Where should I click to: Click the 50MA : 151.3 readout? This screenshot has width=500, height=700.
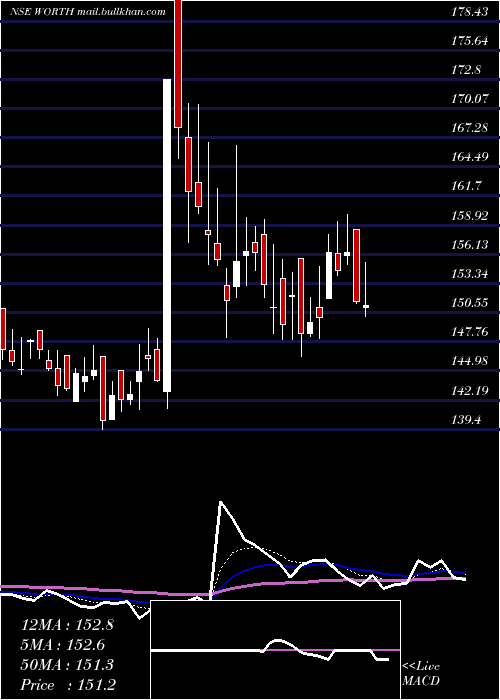[67, 665]
